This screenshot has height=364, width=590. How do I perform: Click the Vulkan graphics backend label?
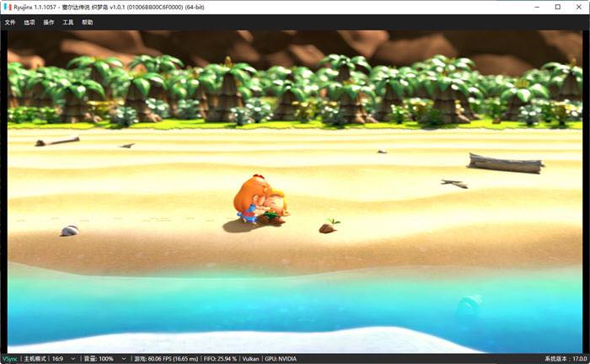250,358
